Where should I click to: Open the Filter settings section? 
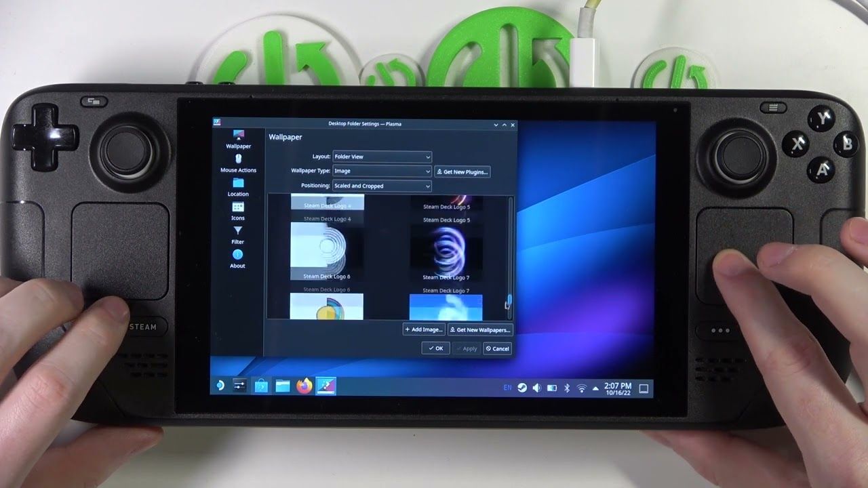(238, 235)
